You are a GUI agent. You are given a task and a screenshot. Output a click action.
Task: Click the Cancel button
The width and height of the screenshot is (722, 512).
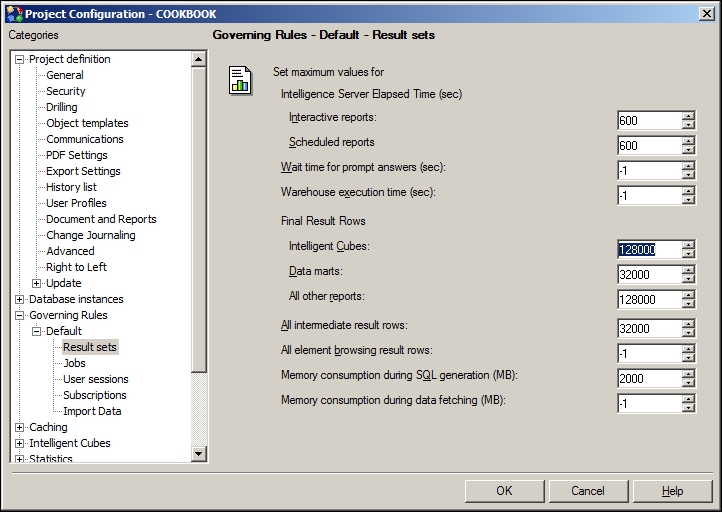tap(588, 491)
